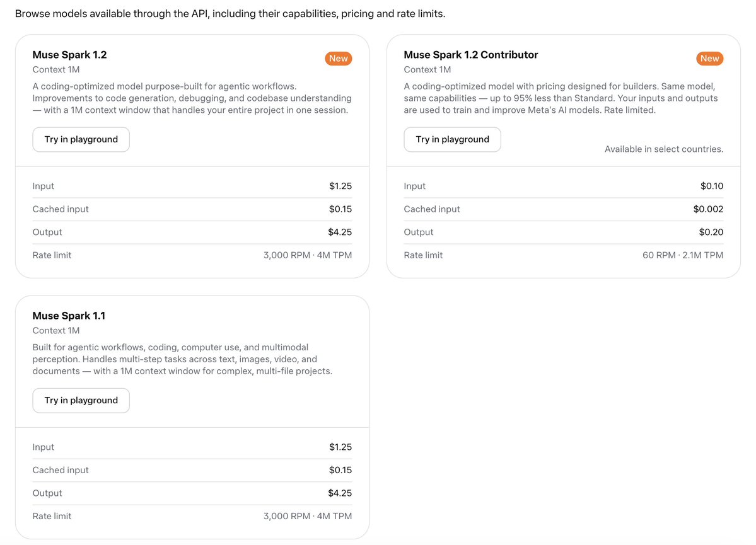The height and width of the screenshot is (545, 756).
Task: Select the Muse Spark 1.2 title
Action: (69, 54)
